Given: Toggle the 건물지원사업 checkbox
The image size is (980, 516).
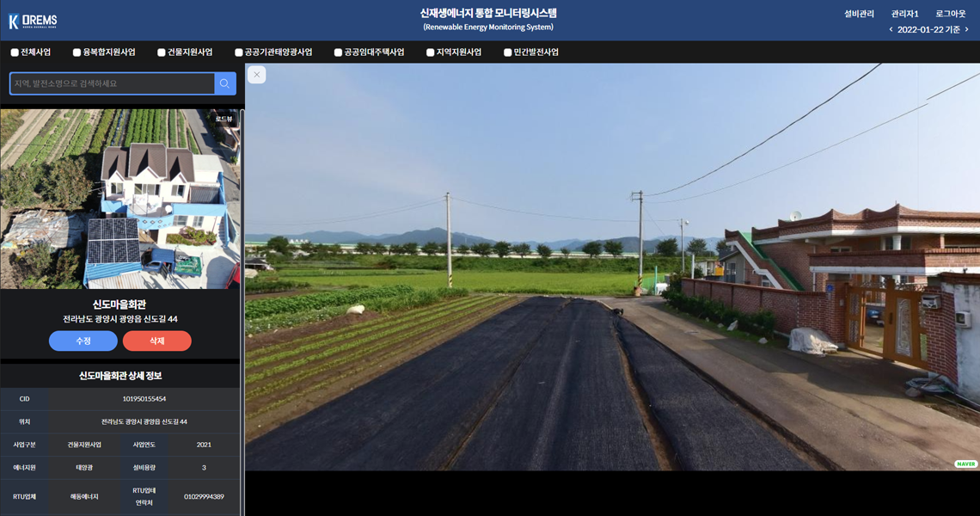Looking at the screenshot, I should [161, 52].
